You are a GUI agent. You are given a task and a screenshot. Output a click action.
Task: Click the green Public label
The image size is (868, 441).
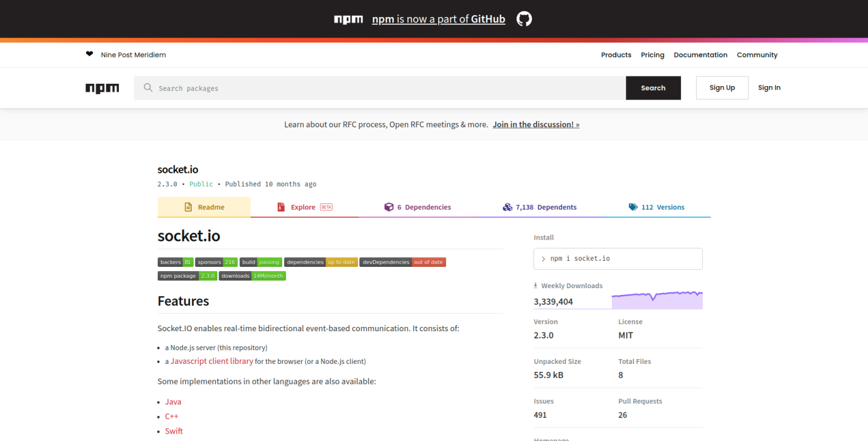(x=201, y=184)
